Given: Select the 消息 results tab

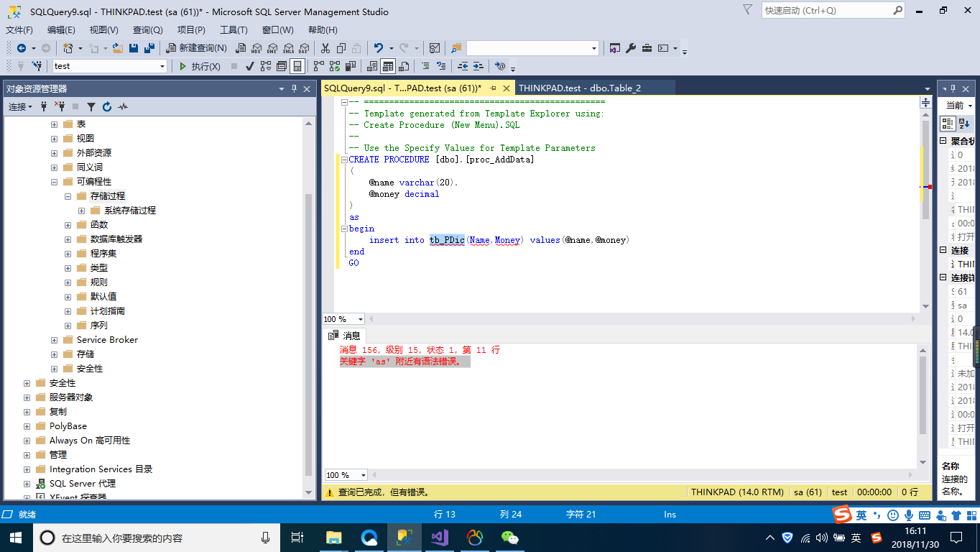Looking at the screenshot, I should tap(344, 336).
